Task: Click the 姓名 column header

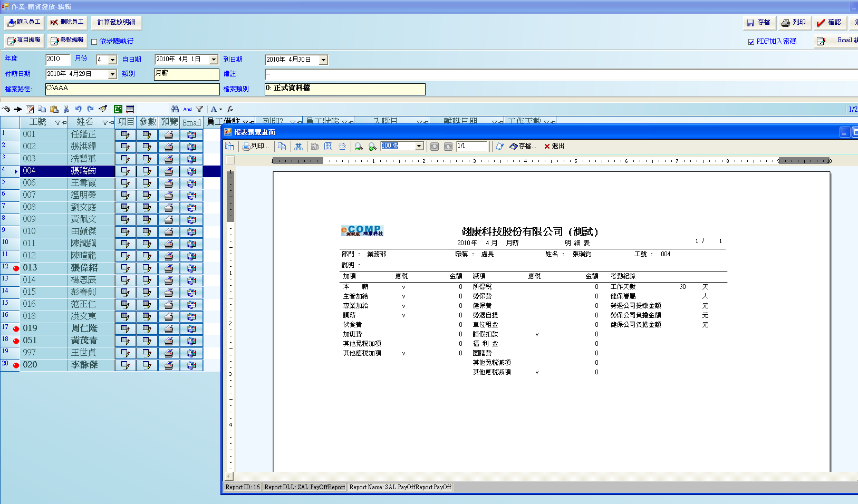Action: (84, 122)
